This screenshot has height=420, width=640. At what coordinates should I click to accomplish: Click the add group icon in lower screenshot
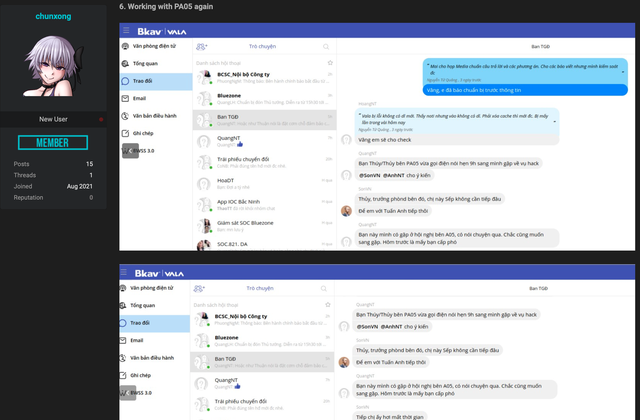point(199,289)
